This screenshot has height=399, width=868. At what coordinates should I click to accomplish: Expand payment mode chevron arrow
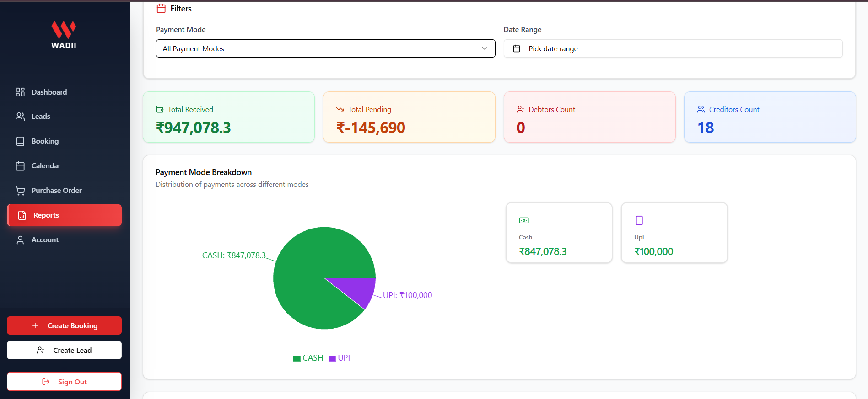coord(485,48)
